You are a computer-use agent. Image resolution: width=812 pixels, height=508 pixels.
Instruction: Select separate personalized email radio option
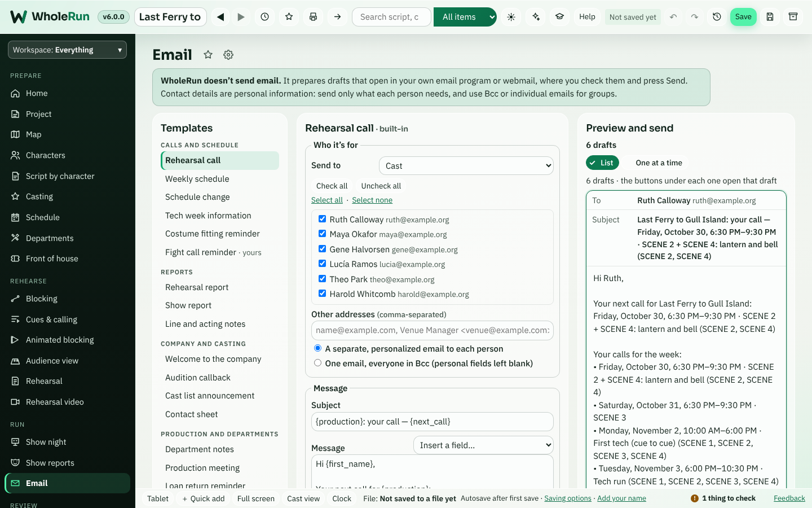click(x=318, y=348)
